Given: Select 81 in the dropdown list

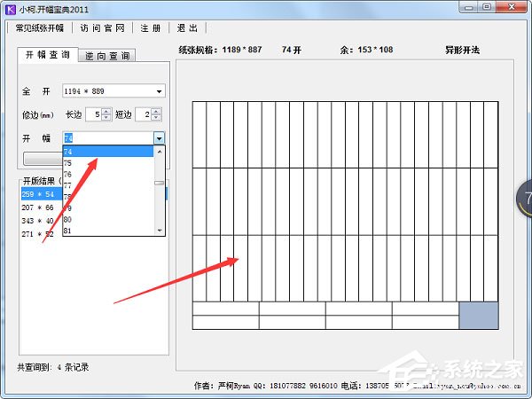Looking at the screenshot, I should 108,231.
